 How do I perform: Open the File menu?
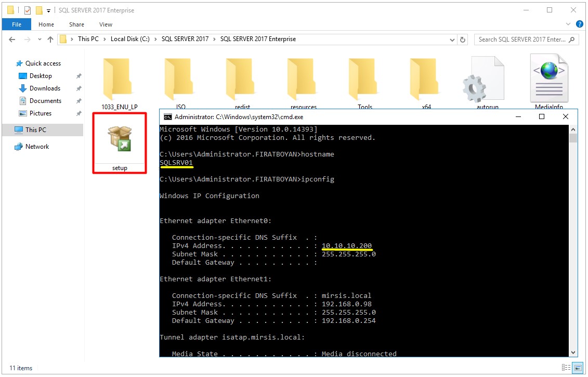(16, 24)
